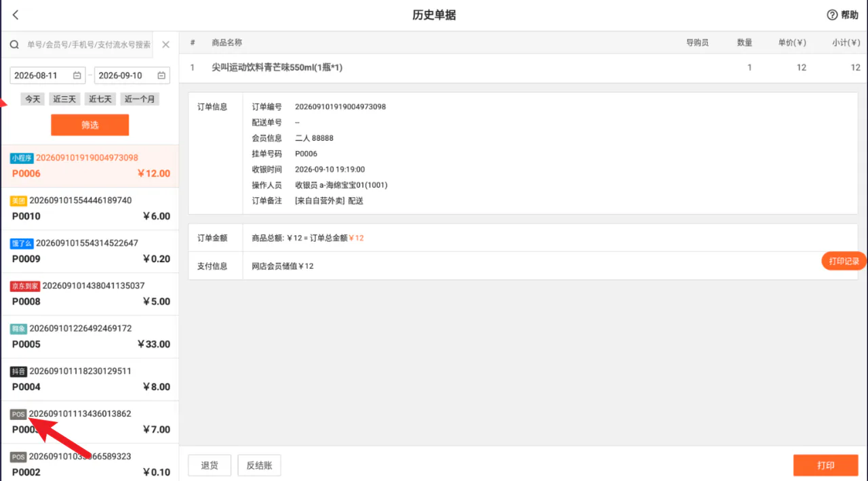This screenshot has height=481, width=868.
Task: Open the calendar for start date 2026-08-11
Action: (x=77, y=75)
